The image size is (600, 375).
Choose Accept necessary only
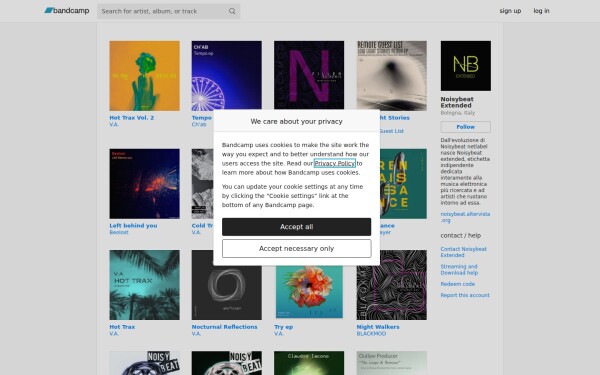[x=296, y=248]
